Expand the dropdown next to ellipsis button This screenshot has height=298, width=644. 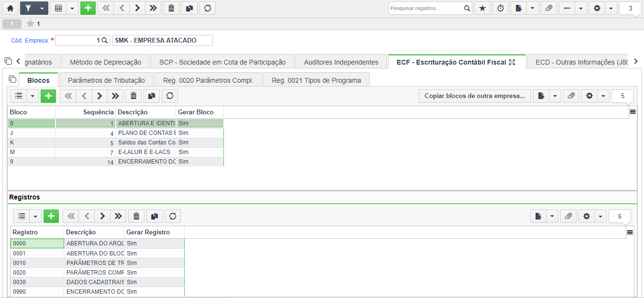click(581, 8)
